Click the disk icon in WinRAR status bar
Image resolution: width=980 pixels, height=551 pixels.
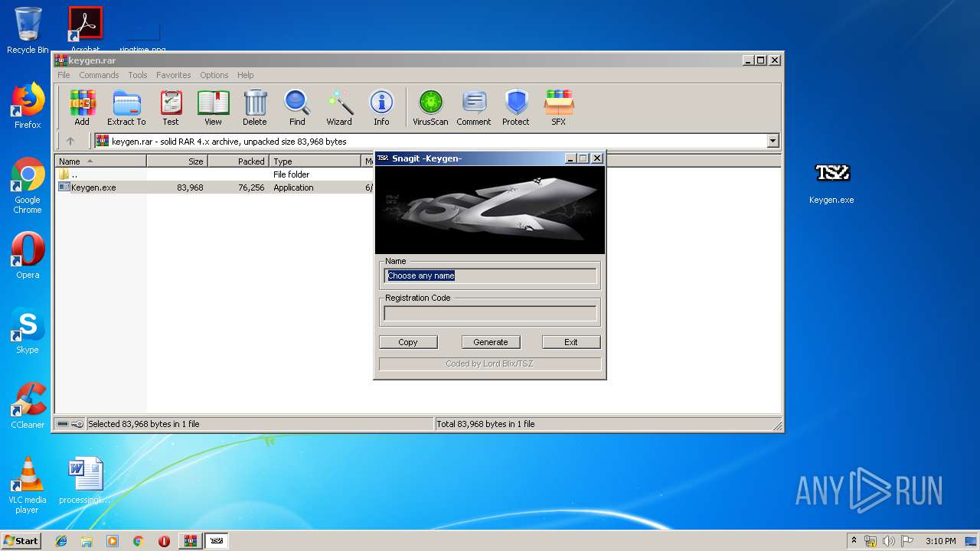tap(63, 424)
